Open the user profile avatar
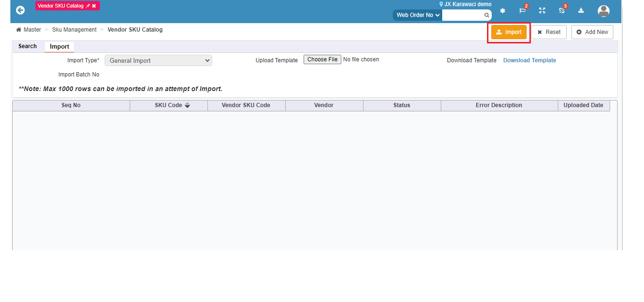Image resolution: width=644 pixels, height=302 pixels. (x=603, y=11)
